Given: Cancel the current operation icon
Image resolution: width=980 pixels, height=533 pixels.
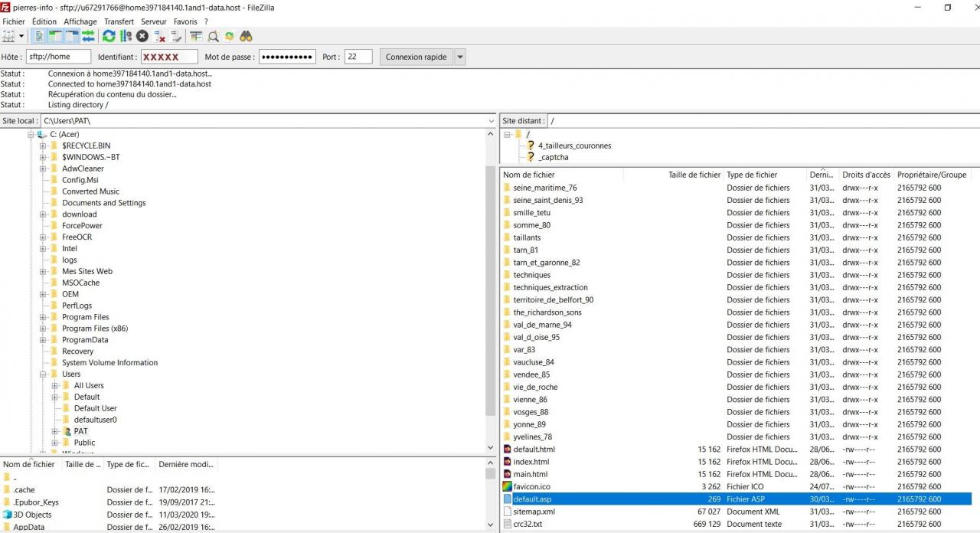Looking at the screenshot, I should pyautogui.click(x=142, y=36).
